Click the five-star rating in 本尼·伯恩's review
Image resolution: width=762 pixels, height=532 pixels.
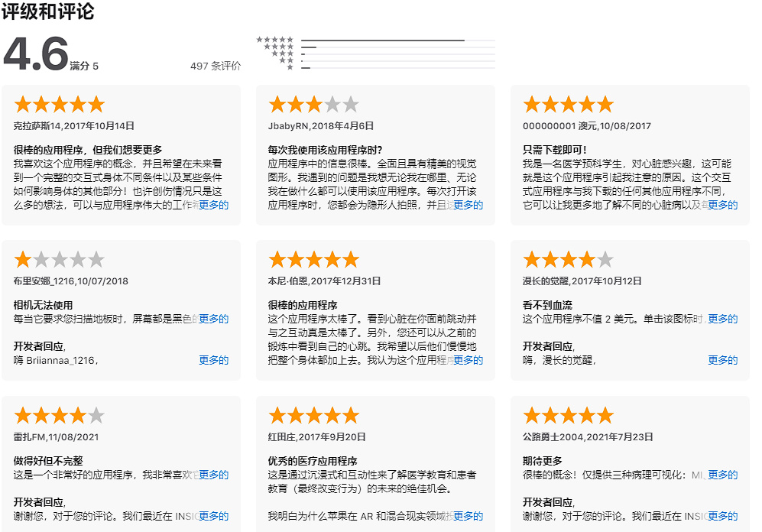pos(313,260)
